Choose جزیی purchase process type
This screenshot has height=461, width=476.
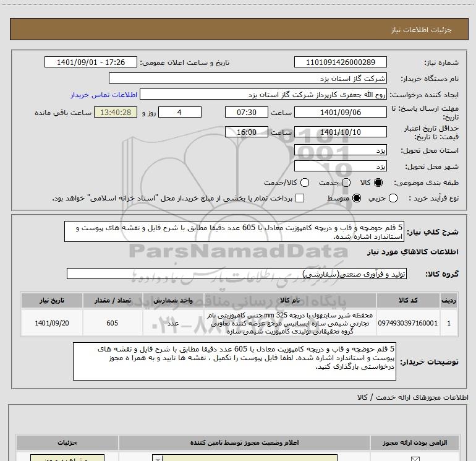coord(393,198)
